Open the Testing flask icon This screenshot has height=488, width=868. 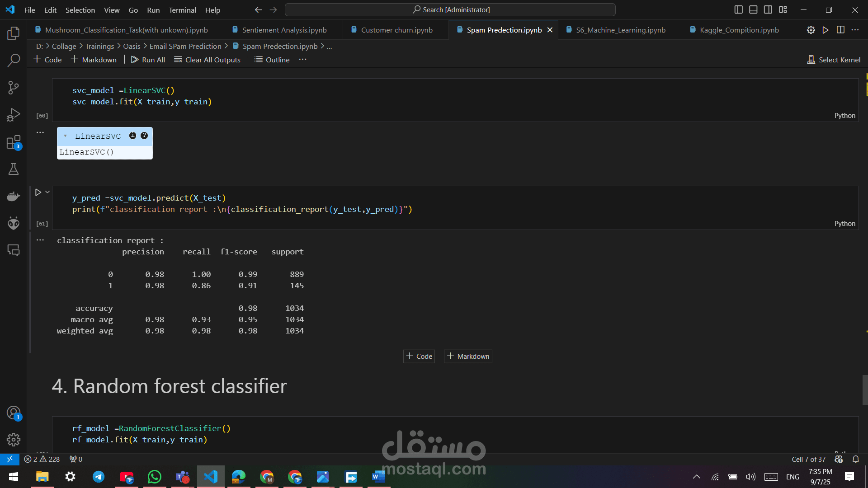(x=14, y=169)
